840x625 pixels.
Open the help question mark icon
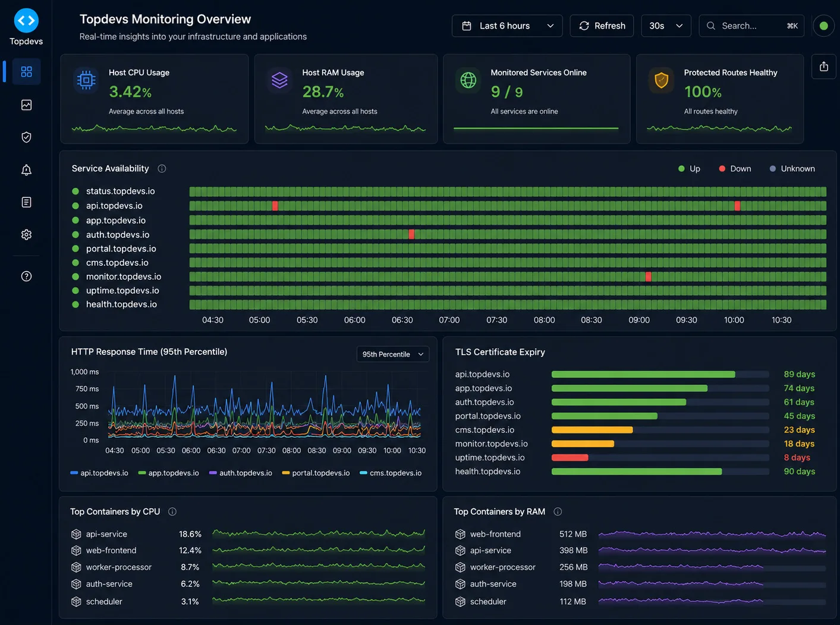point(26,276)
